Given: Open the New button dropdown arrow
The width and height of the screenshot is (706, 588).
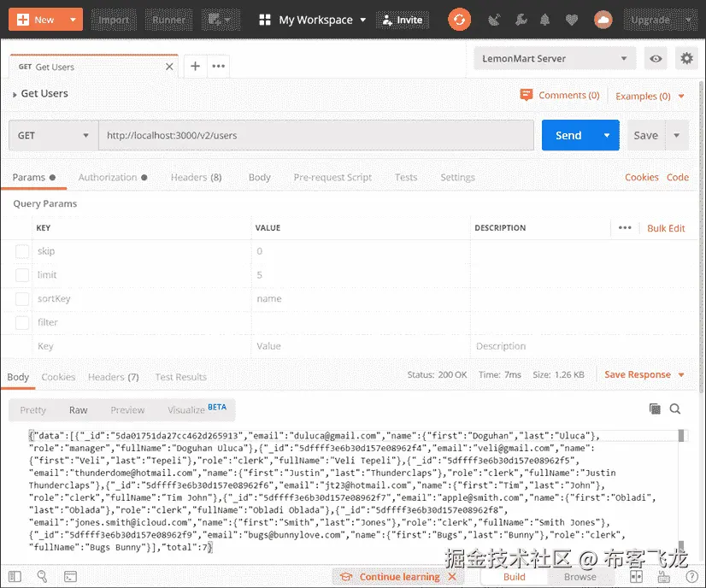Looking at the screenshot, I should click(x=73, y=20).
